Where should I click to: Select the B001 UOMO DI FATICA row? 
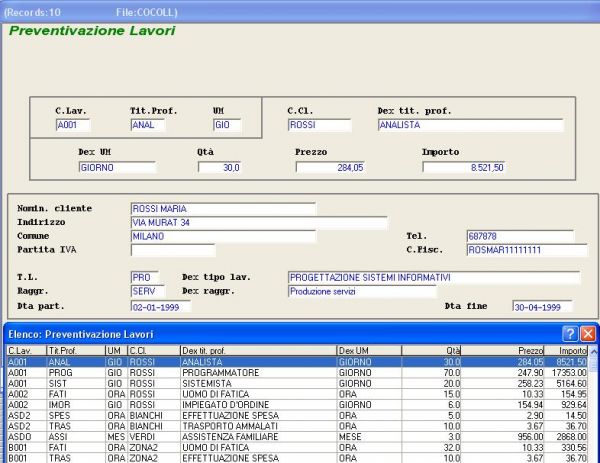297,448
